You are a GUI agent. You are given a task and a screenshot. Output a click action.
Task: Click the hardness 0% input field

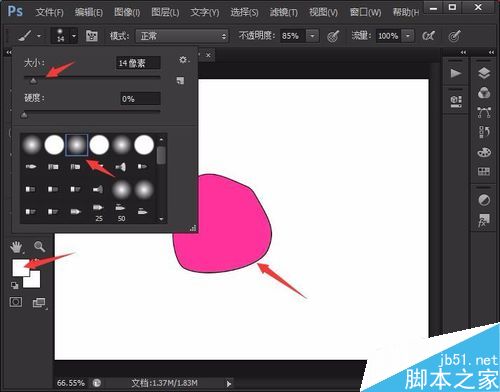pyautogui.click(x=140, y=99)
